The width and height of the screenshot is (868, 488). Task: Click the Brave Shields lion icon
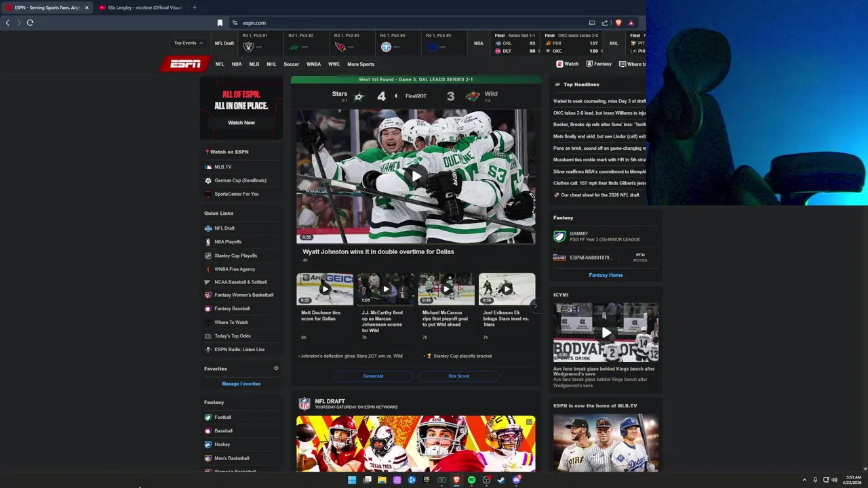click(618, 22)
